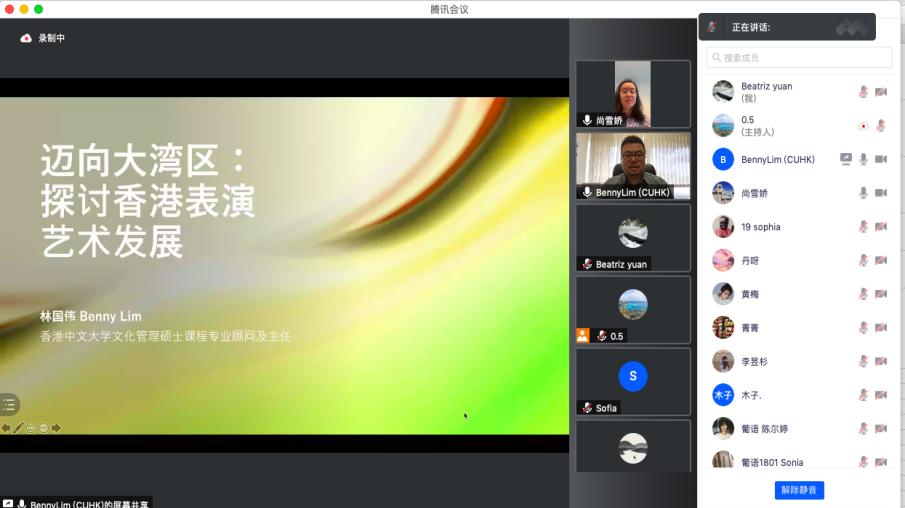
Task: Click the slide list menu icon
Action: [x=9, y=405]
